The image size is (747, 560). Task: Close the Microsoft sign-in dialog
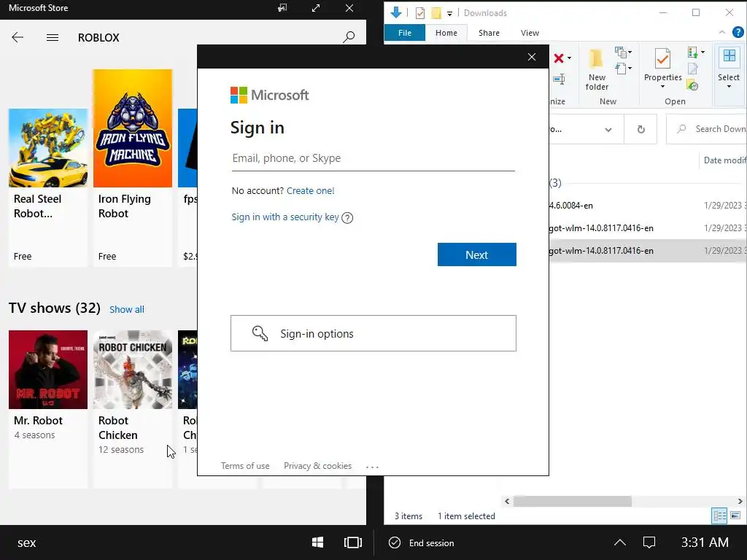(532, 57)
